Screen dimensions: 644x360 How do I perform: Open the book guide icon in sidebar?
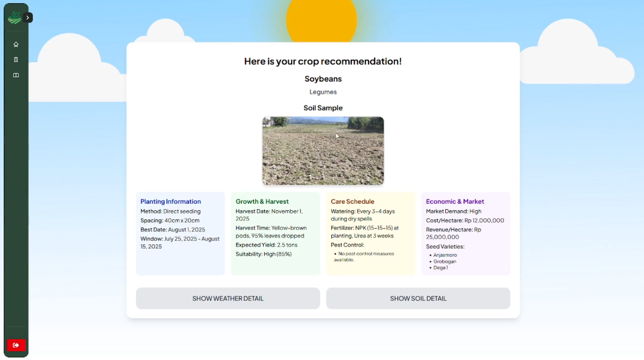[x=16, y=75]
